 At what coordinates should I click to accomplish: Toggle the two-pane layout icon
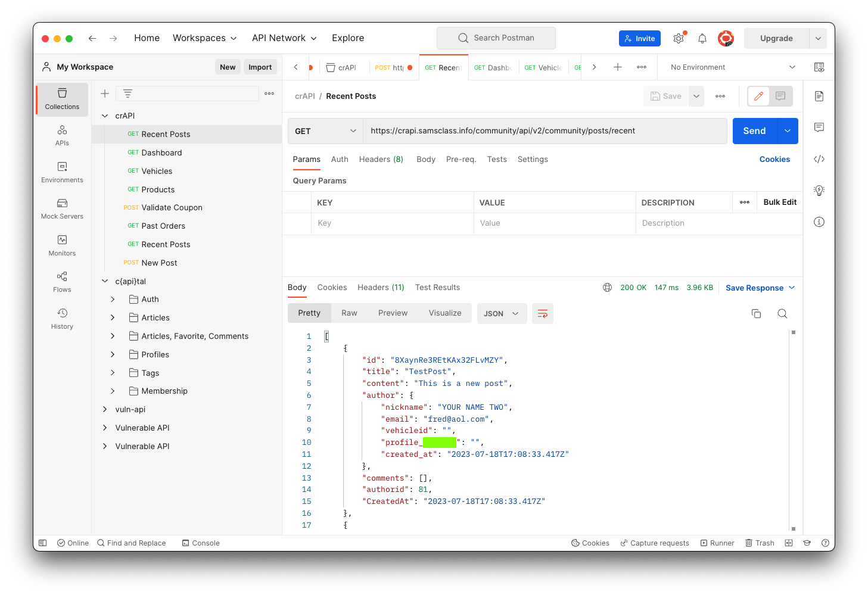pos(789,543)
